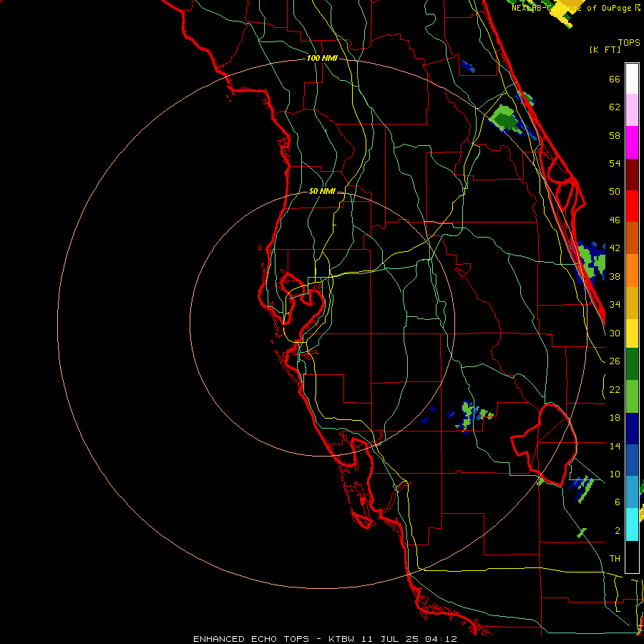Select the dark maroon swatch below 54
The image size is (644, 644).
click(632, 174)
